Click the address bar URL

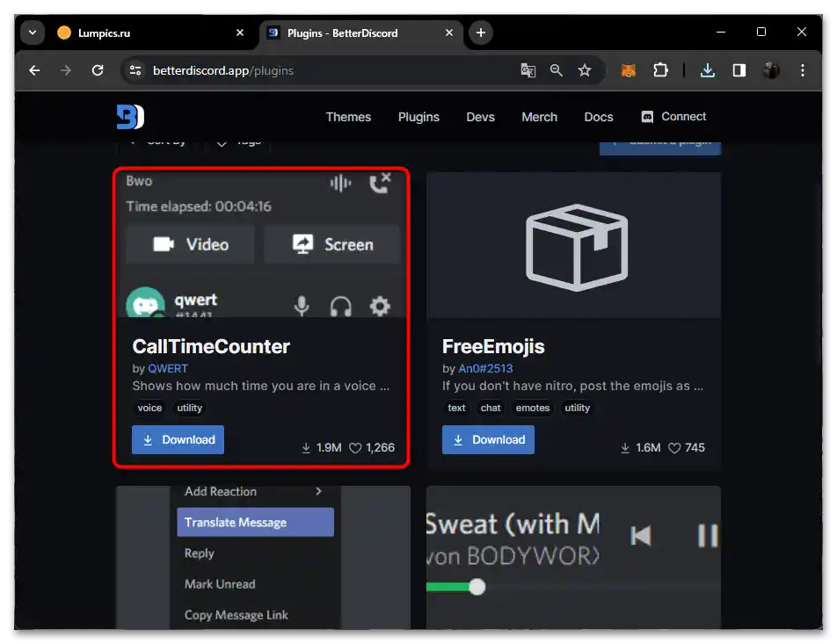tap(223, 70)
